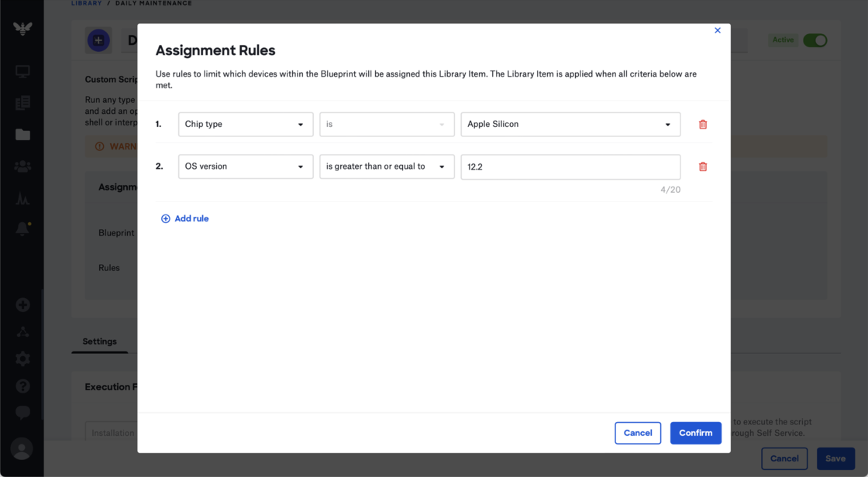Click the Kandji bee logo
This screenshot has width=868, height=477.
[22, 29]
